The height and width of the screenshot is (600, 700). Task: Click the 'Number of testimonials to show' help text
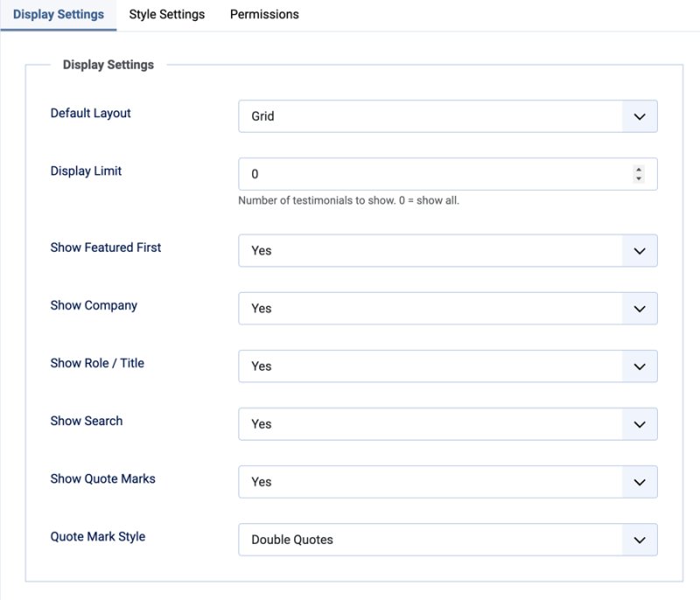(x=348, y=201)
